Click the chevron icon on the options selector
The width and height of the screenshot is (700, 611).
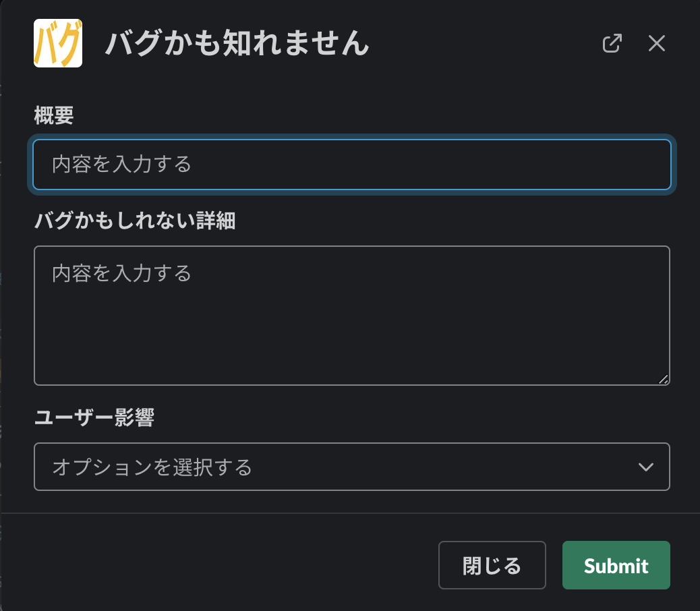point(646,467)
